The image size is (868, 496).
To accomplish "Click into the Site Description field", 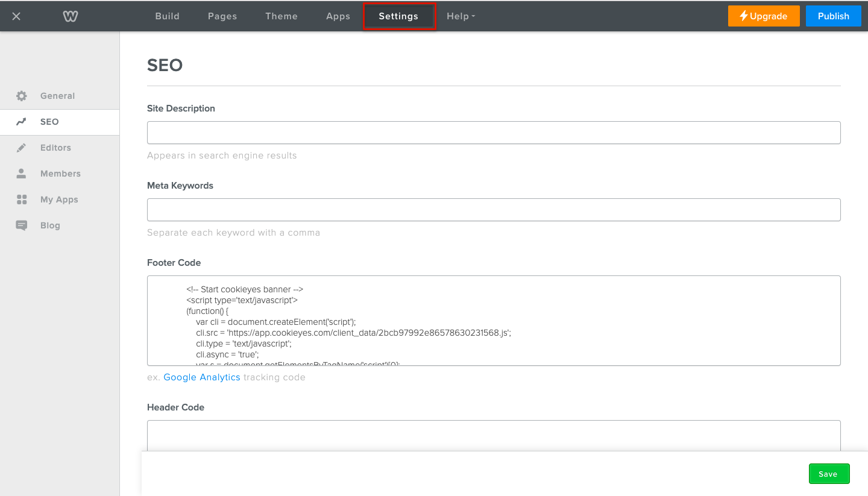I will (x=494, y=133).
